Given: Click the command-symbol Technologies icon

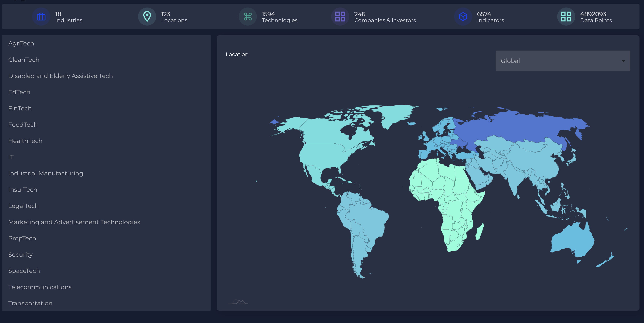Looking at the screenshot, I should (247, 17).
